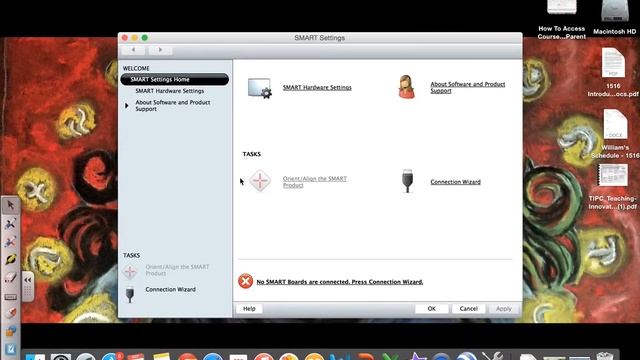Click the sidebar Connection Wizard plug icon
640x360 pixels.
coord(130,295)
